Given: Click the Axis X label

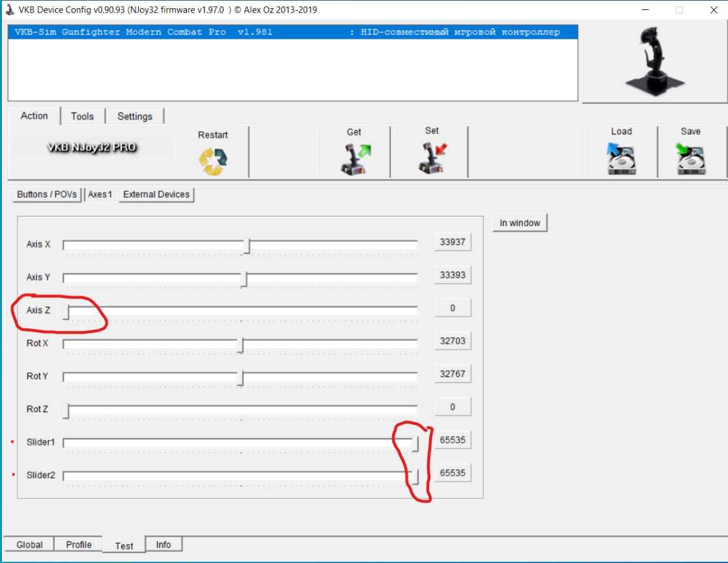Looking at the screenshot, I should pos(38,245).
